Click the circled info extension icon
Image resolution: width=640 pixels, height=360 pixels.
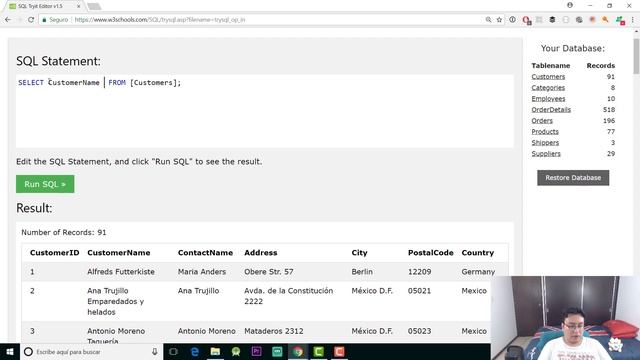(512, 20)
